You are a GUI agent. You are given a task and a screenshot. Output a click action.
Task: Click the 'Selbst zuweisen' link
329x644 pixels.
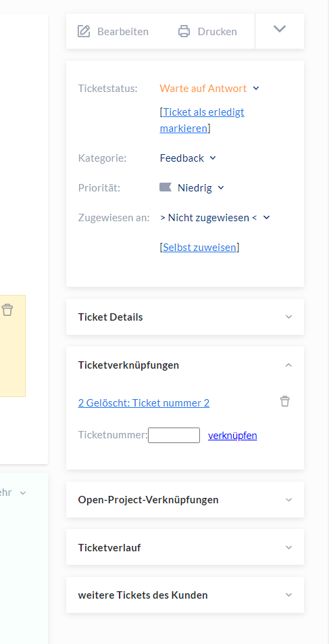(200, 248)
